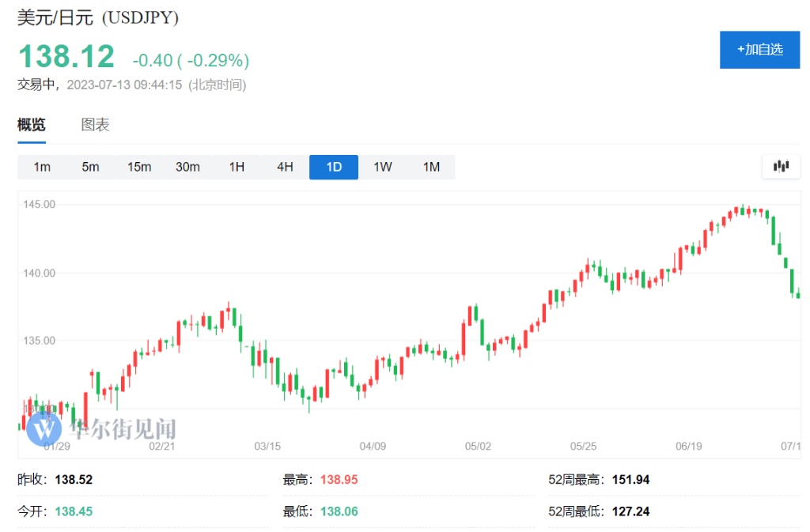
Task: Set chart period to 1H
Action: [x=237, y=167]
